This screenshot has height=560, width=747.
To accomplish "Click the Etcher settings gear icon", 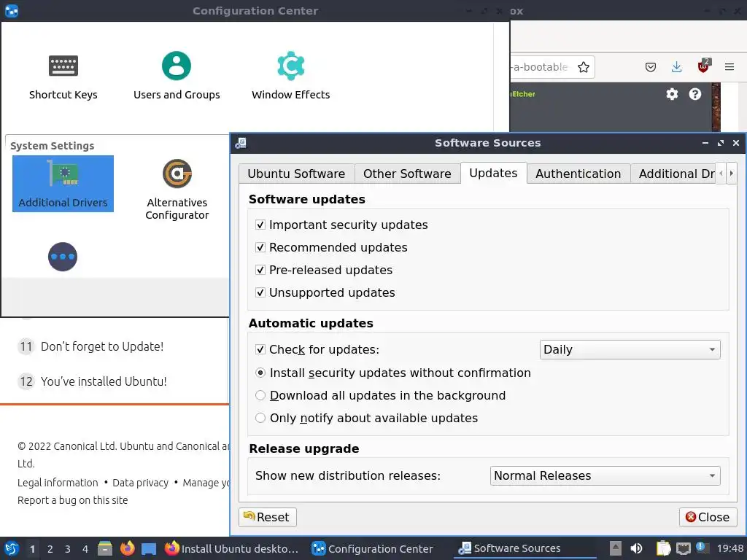I will 672,94.
